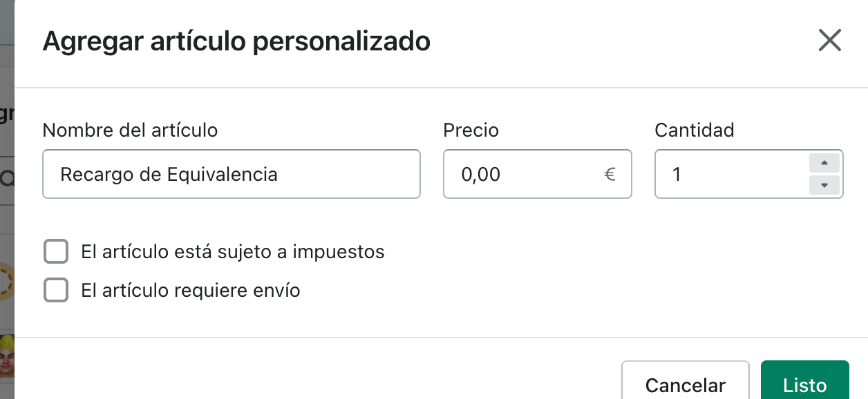Image resolution: width=868 pixels, height=399 pixels.
Task: Decrease Cantidad with the down arrow
Action: coord(824,185)
